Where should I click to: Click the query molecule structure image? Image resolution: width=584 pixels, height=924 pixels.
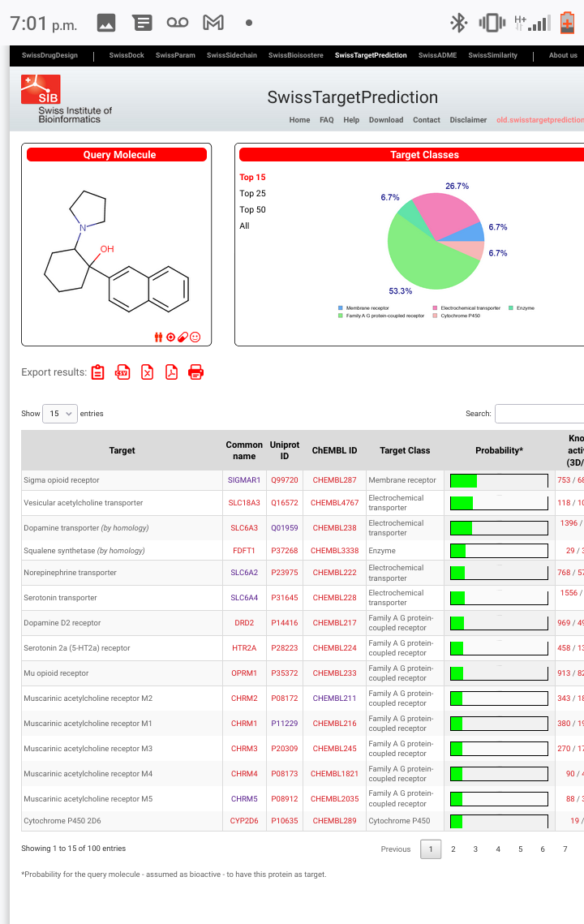tap(117, 251)
